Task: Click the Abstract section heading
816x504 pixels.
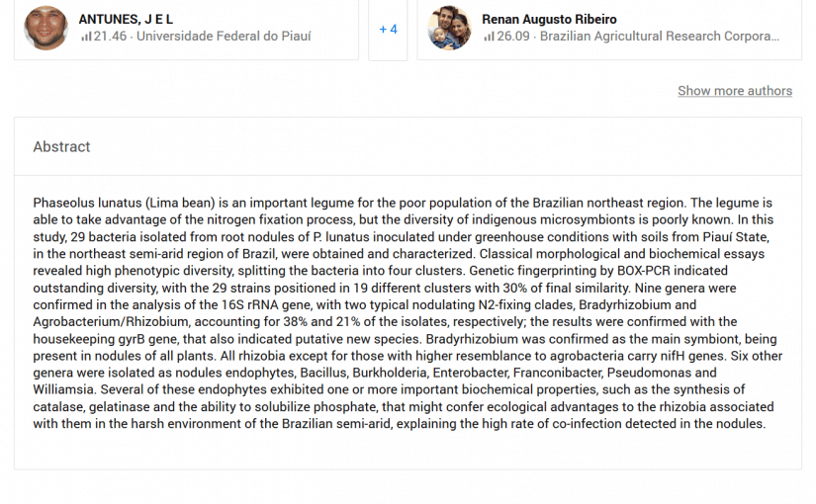Action: [61, 146]
